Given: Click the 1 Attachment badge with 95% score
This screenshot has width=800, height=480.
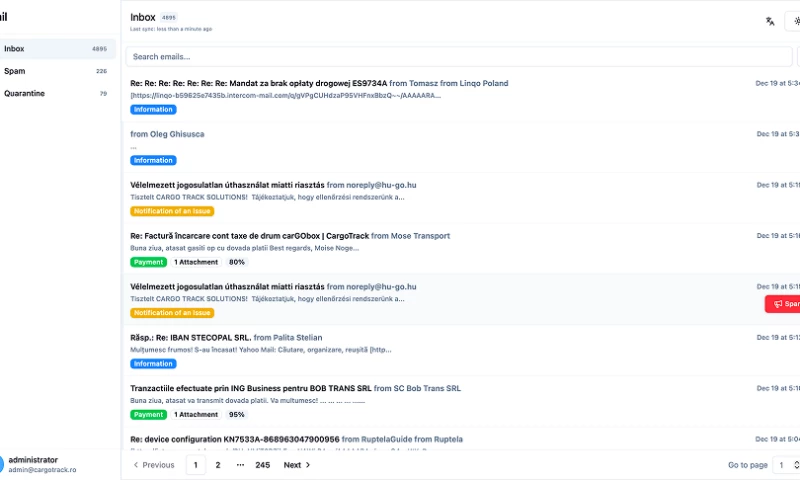Looking at the screenshot, I should [196, 414].
